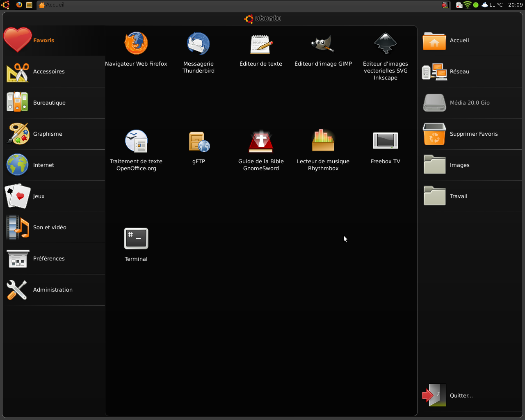The height and width of the screenshot is (420, 525).
Task: Open the Terminal application
Action: [x=136, y=244]
